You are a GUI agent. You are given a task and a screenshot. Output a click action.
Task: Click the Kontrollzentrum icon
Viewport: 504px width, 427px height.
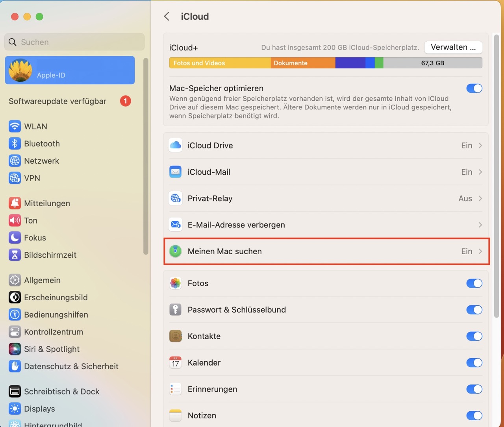15,332
